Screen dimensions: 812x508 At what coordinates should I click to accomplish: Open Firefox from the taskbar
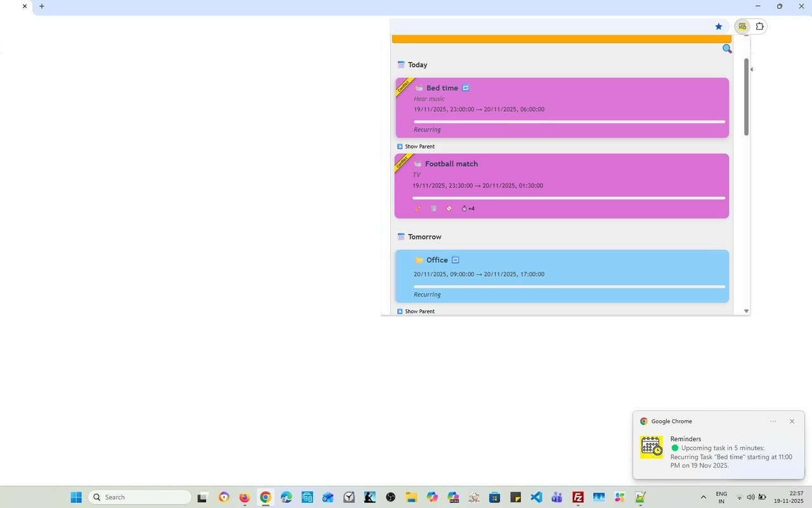[244, 497]
